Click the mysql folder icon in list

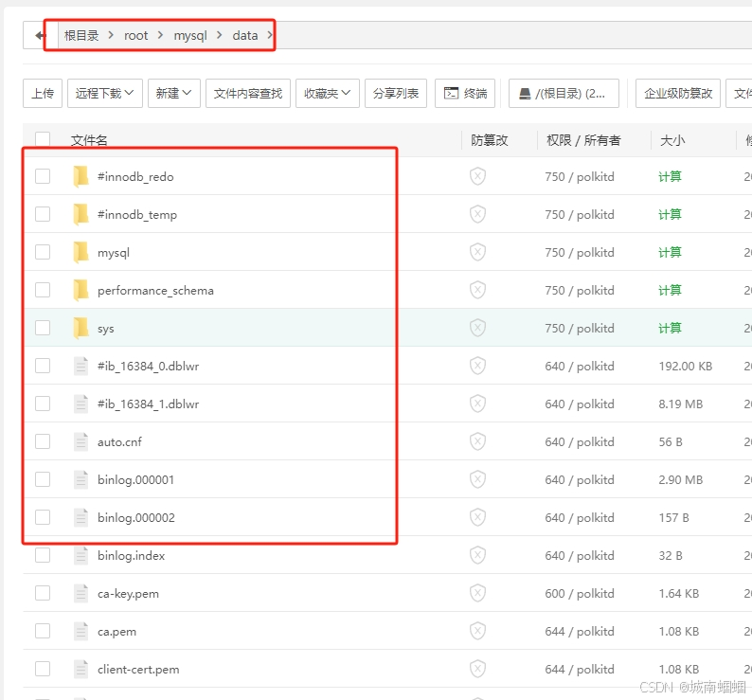(x=81, y=252)
